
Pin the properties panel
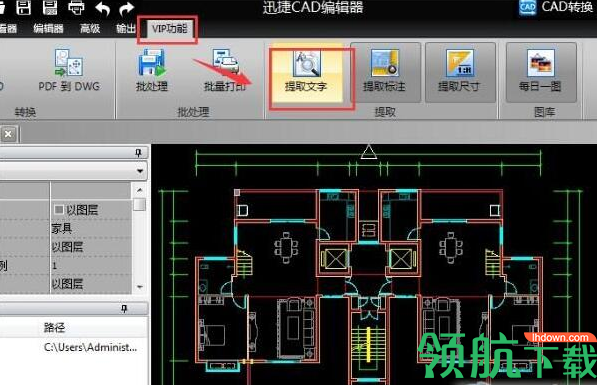click(138, 153)
